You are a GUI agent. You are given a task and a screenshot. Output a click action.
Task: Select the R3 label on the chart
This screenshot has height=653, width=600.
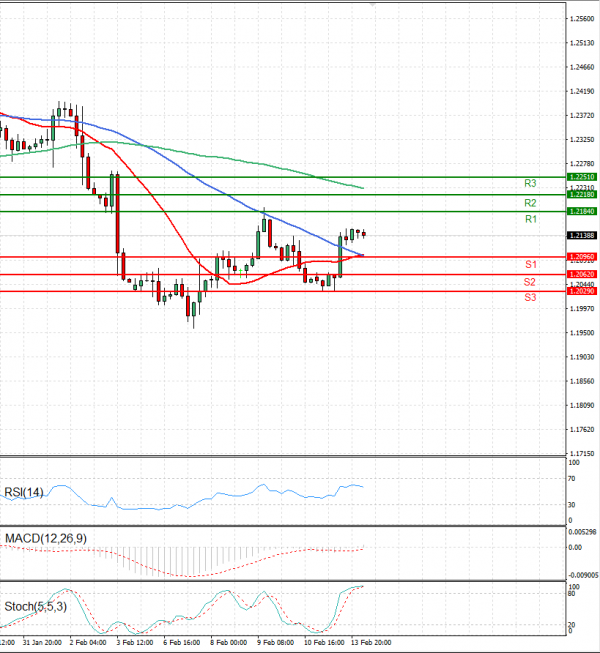pyautogui.click(x=530, y=183)
